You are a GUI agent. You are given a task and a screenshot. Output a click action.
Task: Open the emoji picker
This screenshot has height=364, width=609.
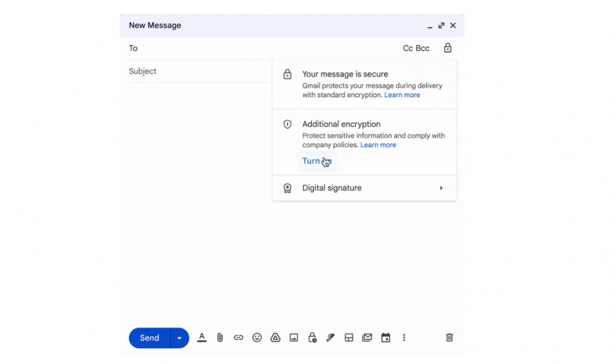(257, 337)
